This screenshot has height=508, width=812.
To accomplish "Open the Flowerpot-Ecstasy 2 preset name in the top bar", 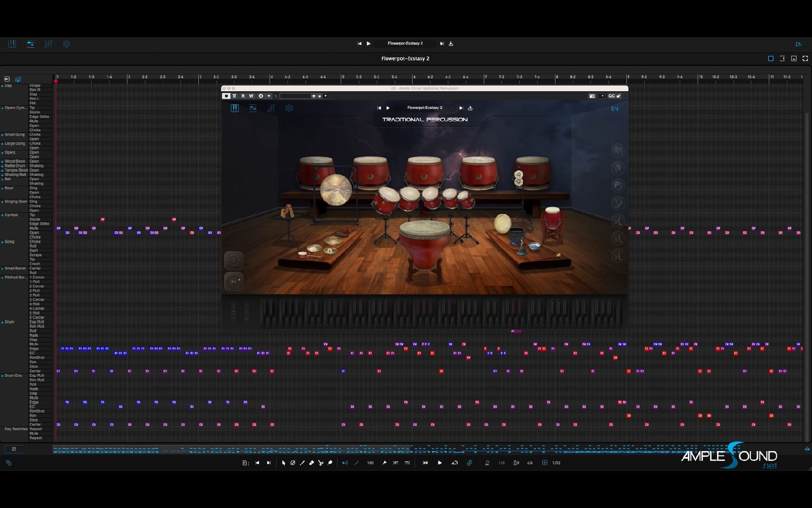I will (405, 43).
